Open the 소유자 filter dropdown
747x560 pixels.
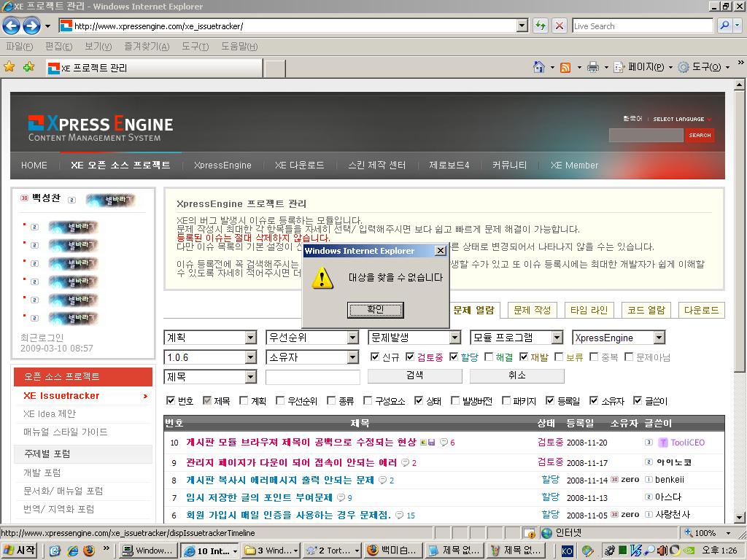312,357
